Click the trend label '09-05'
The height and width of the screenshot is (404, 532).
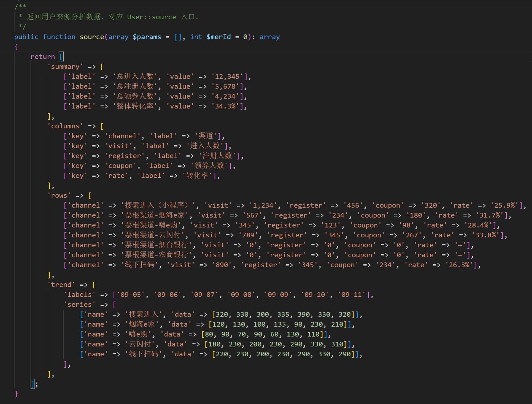pyautogui.click(x=131, y=295)
